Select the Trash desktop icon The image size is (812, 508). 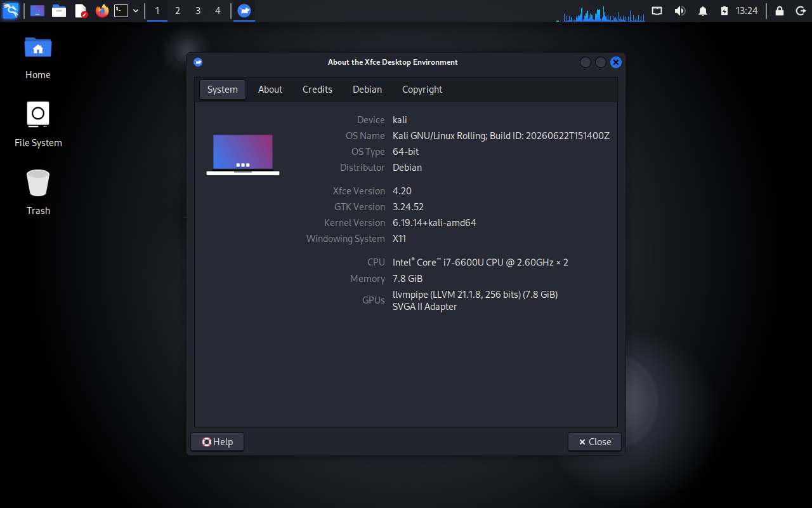38,192
